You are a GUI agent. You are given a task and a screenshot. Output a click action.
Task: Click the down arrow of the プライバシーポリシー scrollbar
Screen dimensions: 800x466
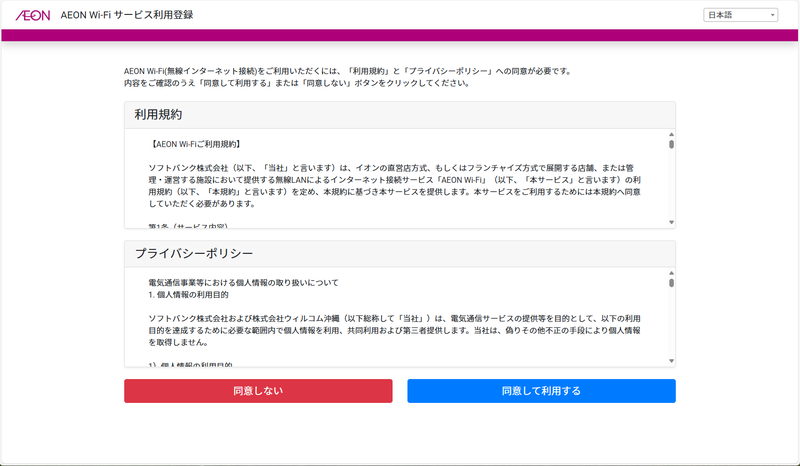pos(671,361)
